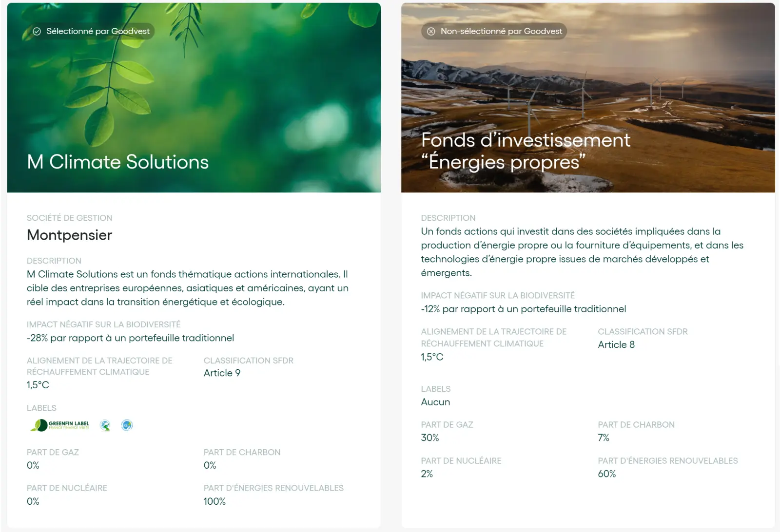
Task: Click the 60% renewable energy value
Action: pos(607,474)
